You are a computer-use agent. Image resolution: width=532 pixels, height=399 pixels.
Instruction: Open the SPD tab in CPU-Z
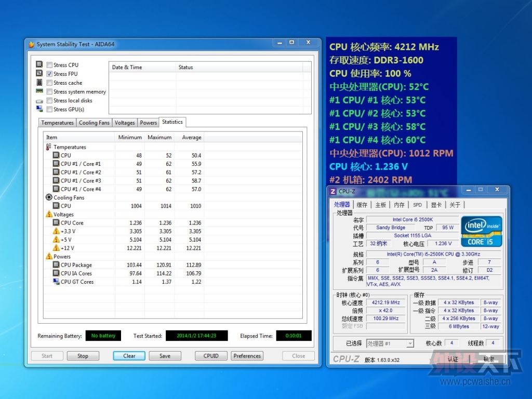[x=417, y=205]
